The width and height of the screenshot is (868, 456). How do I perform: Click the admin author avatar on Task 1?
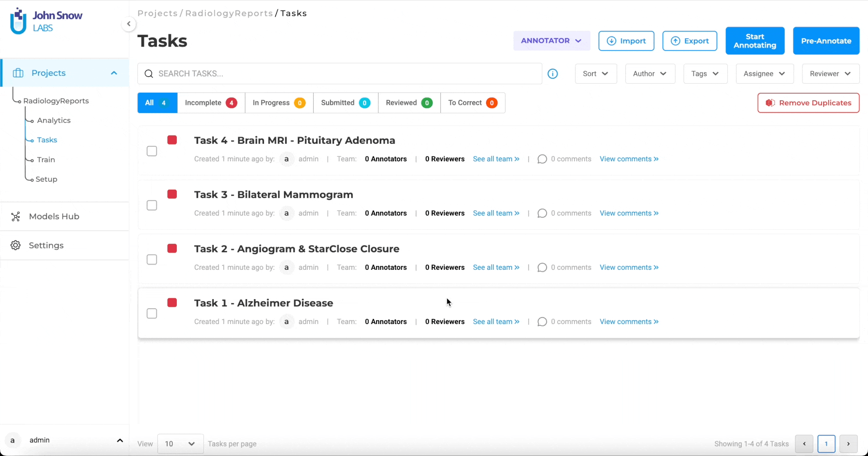287,322
